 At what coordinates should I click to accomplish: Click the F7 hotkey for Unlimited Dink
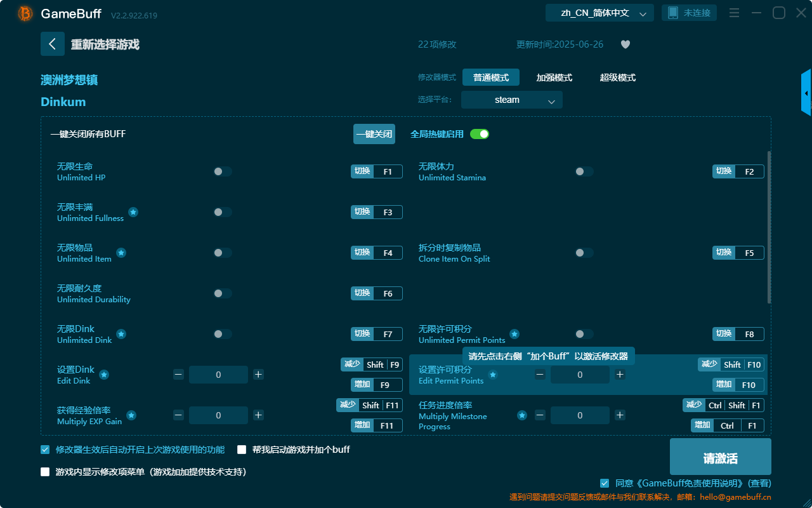coord(377,334)
